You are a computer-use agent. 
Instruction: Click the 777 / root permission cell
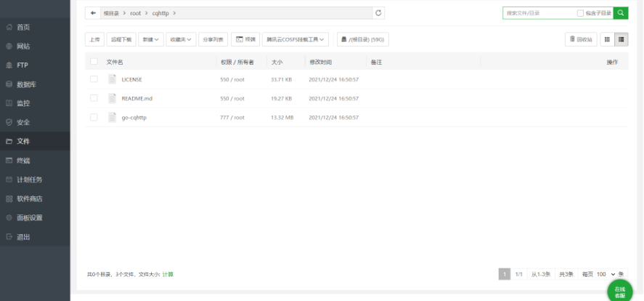232,118
